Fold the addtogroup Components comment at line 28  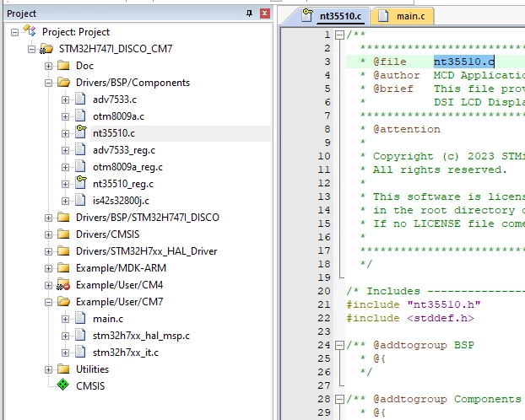point(340,399)
